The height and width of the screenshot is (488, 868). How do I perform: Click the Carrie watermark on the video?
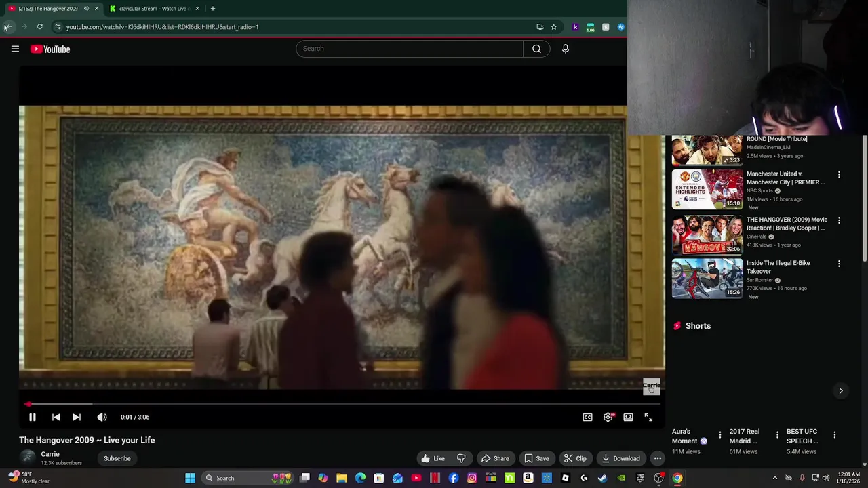pyautogui.click(x=651, y=387)
